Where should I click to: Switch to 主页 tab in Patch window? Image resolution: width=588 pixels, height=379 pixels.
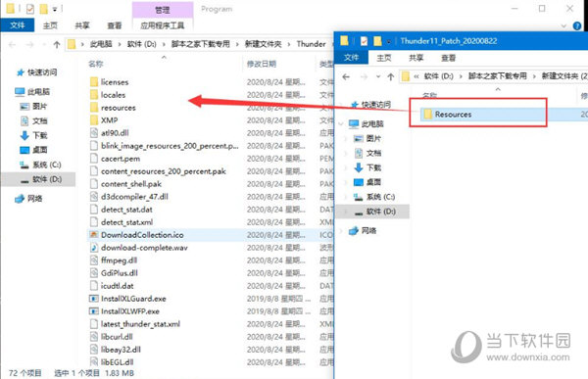tap(383, 58)
